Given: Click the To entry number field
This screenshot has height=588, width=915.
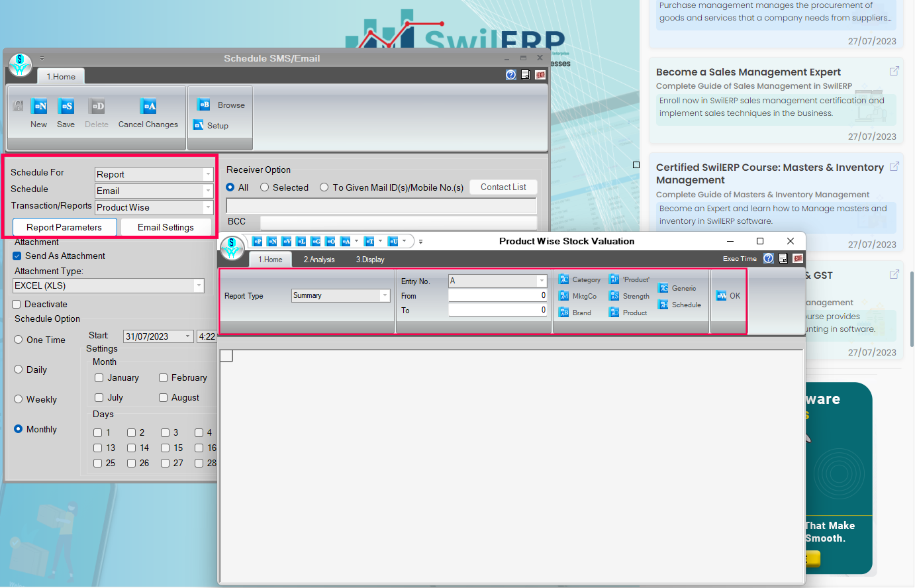Looking at the screenshot, I should click(498, 310).
